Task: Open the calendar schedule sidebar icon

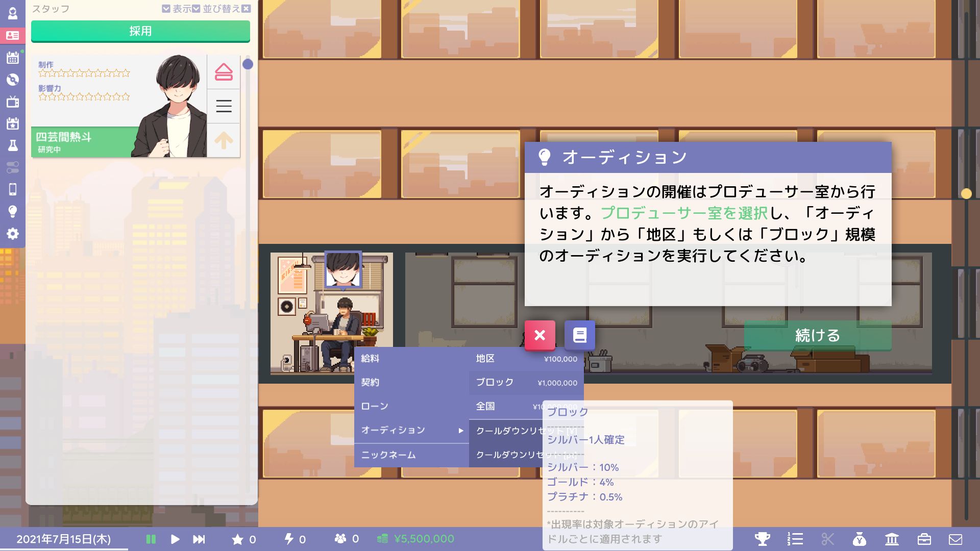Action: tap(12, 58)
